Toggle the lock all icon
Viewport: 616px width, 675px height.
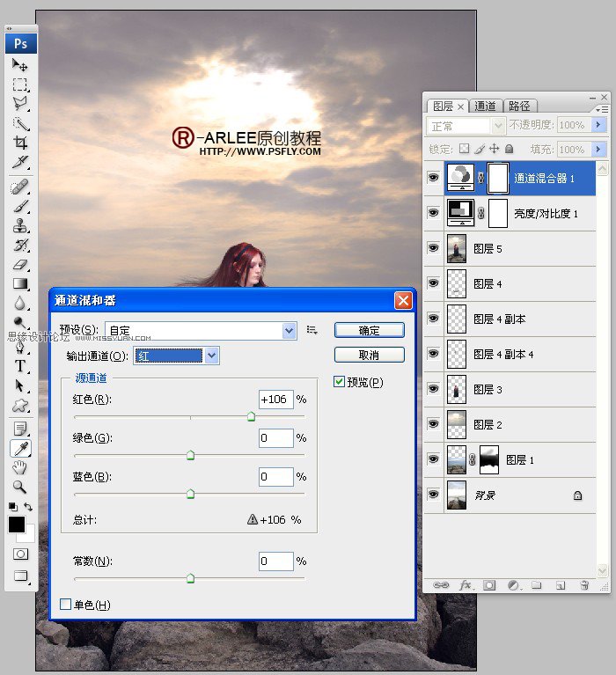click(510, 149)
